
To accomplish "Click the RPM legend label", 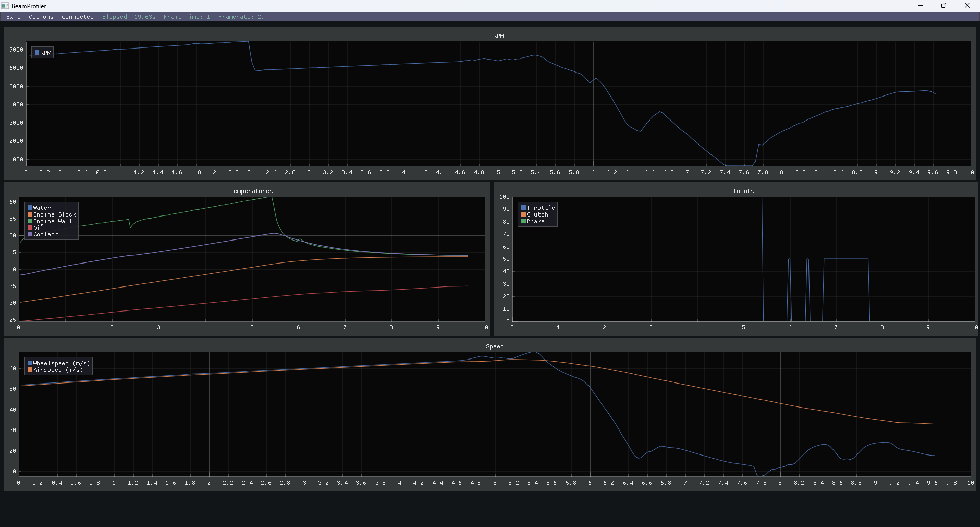I will coord(46,53).
